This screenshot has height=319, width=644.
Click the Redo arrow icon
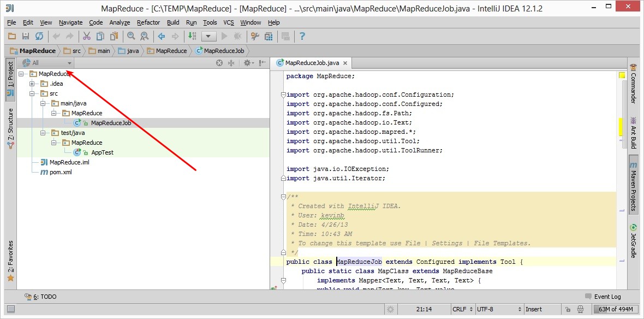click(70, 36)
